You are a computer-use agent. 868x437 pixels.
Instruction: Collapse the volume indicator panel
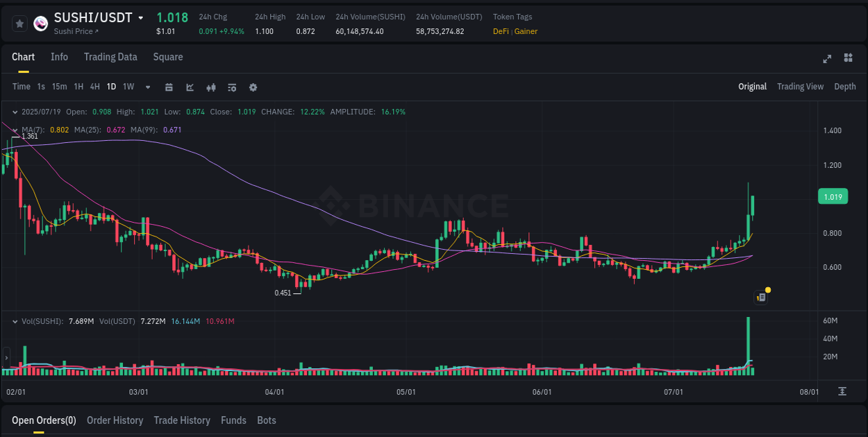click(15, 321)
